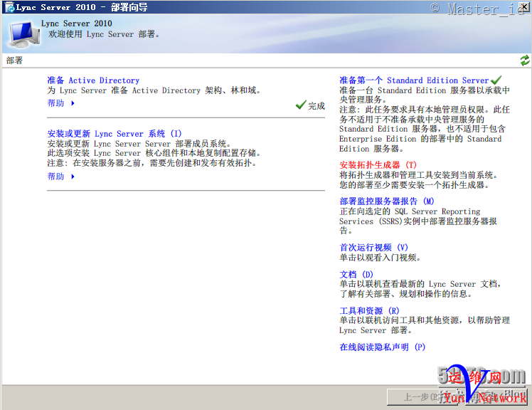
Task: Click the 完成 status text
Action: 316,106
